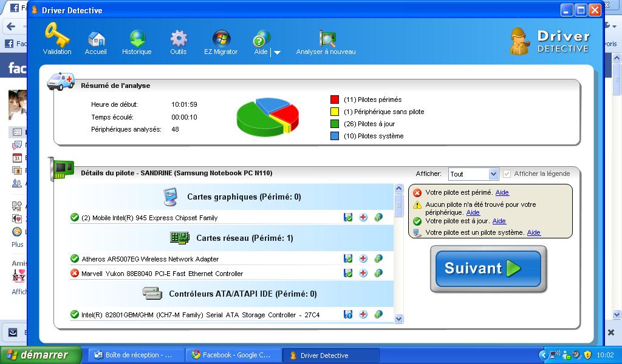Screen dimensions: 622x364
Task: Click the floppy disk icon for Intel 82801GBM controller
Action: coord(348,314)
